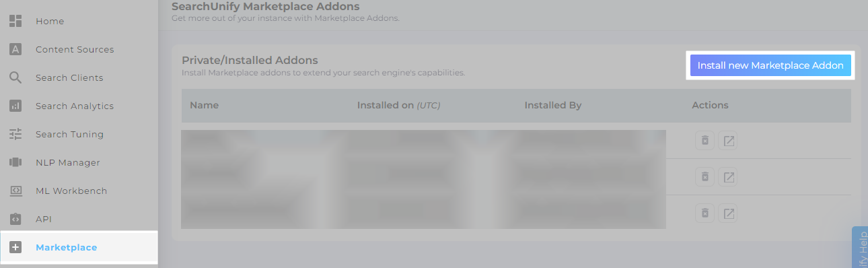Click the Search Tuning sliders icon
The width and height of the screenshot is (868, 268).
[15, 134]
